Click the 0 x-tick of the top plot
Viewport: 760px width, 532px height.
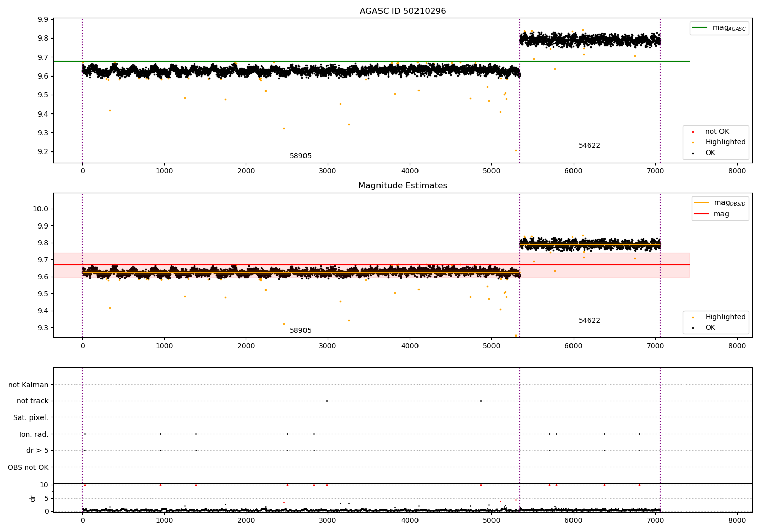82,171
